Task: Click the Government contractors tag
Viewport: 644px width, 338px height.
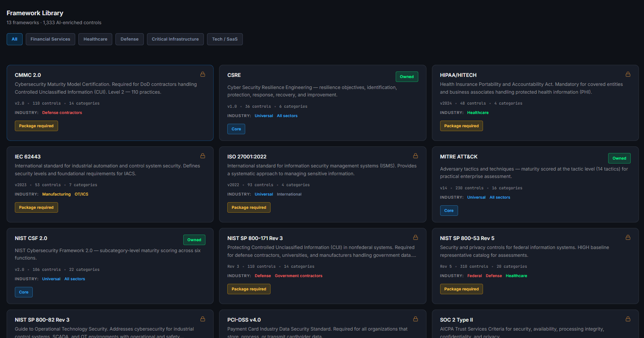Action: point(299,276)
